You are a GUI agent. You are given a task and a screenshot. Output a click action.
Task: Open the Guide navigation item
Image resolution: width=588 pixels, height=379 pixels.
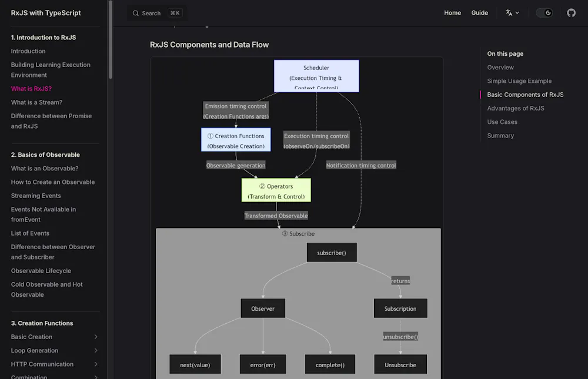click(x=479, y=13)
